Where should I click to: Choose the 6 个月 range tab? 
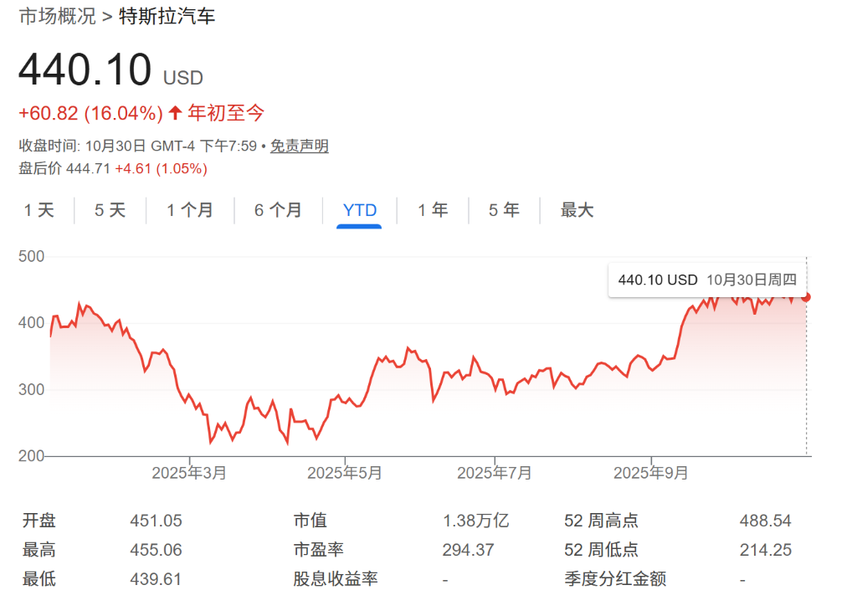[x=278, y=210]
